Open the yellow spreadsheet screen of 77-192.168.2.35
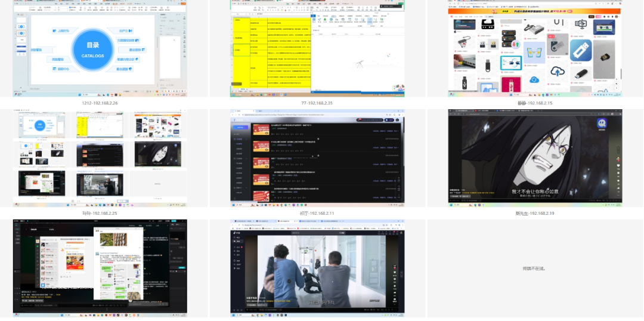644x321 pixels. [x=317, y=48]
